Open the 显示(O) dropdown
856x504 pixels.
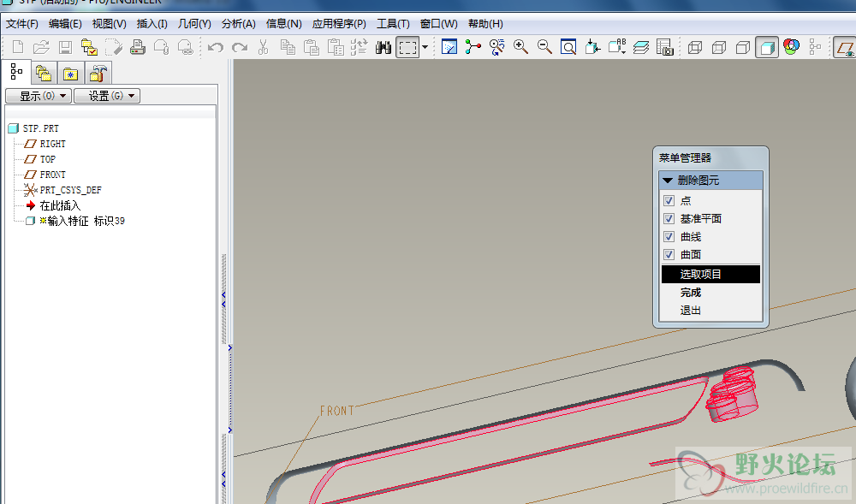pyautogui.click(x=39, y=96)
